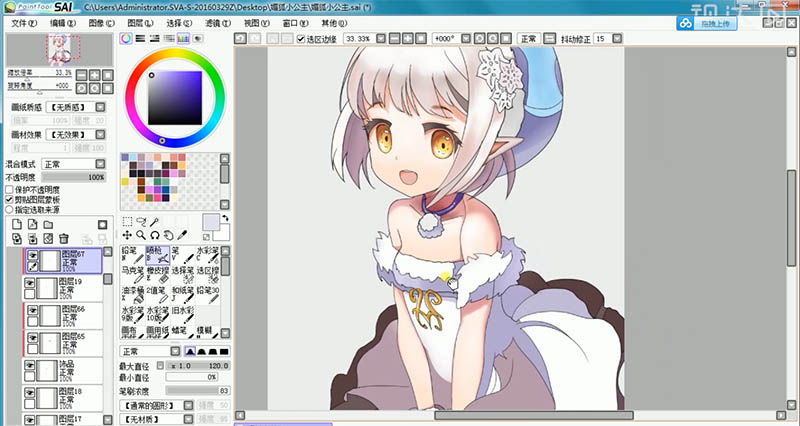Screen dimensions: 800x426
Task: Toggle visibility of layer 图层65
Action: tap(33, 337)
